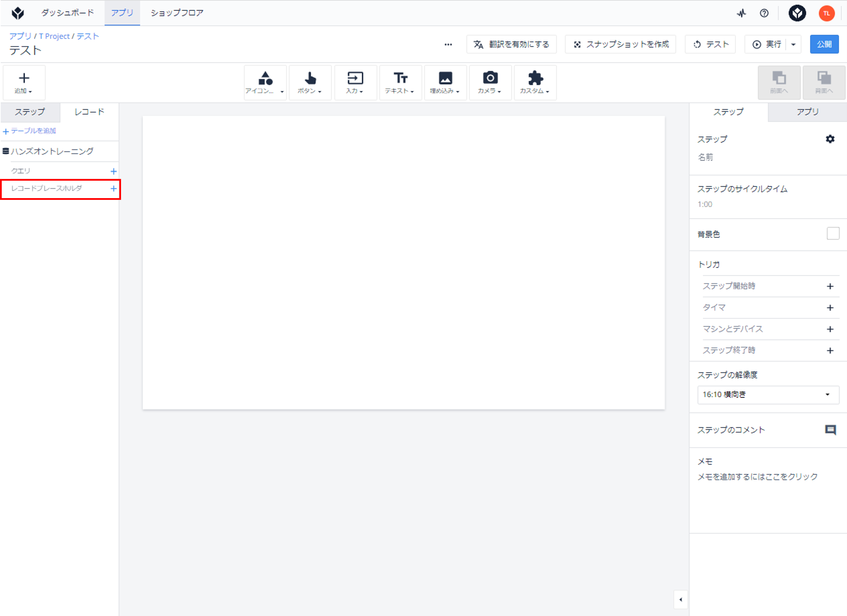Switch to the ステップ tab in left panel
847x616 pixels.
tap(30, 112)
